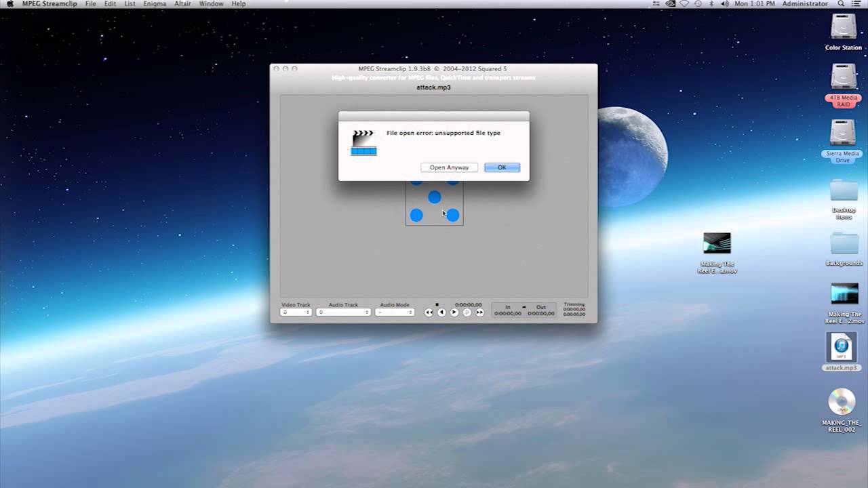868x488 pixels.
Task: Open the Video Track dropdown
Action: tap(296, 312)
